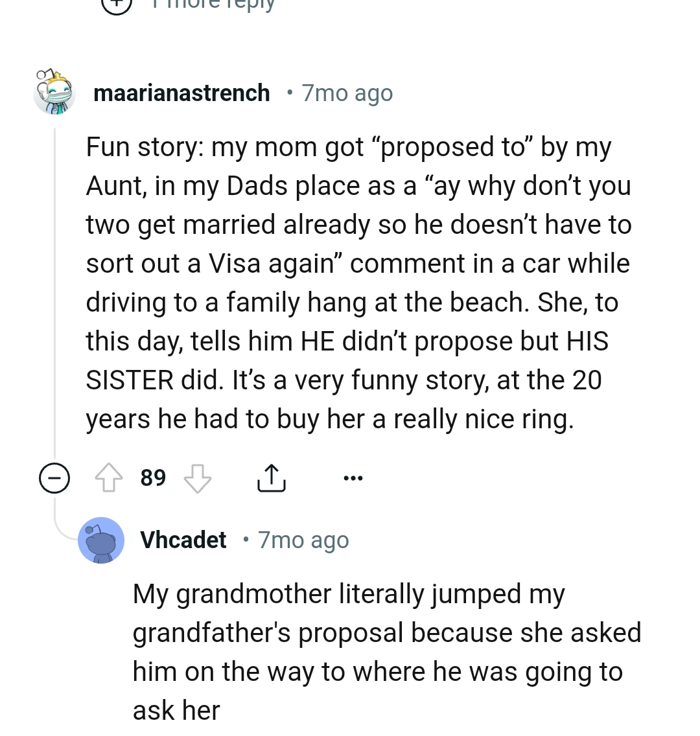Click maarianastrench's Snoo avatar
The height and width of the screenshot is (736, 700).
point(54,92)
